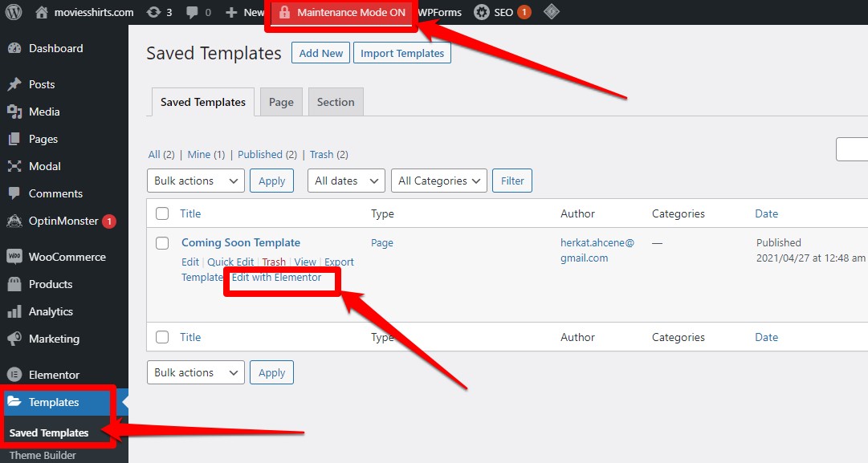This screenshot has width=868, height=463.
Task: Switch to the Section tab
Action: click(336, 103)
